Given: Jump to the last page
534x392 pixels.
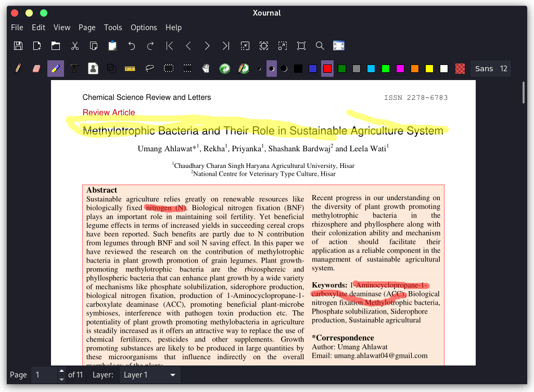Looking at the screenshot, I should coord(226,46).
